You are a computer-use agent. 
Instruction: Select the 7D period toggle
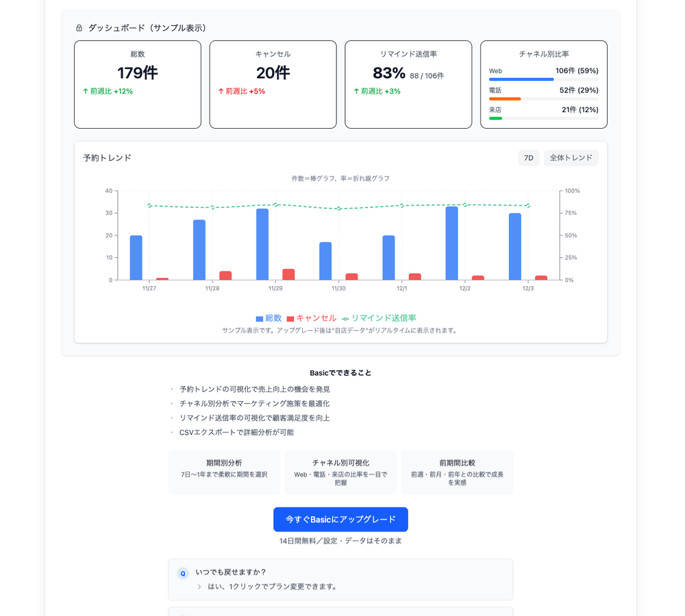coord(528,158)
